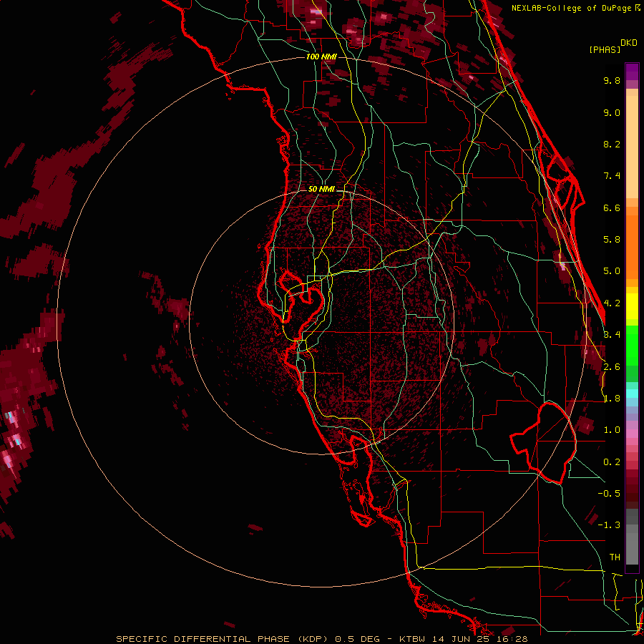Select the -0.5 value on the scale
Image resolution: width=644 pixels, height=644 pixels.
pos(609,494)
